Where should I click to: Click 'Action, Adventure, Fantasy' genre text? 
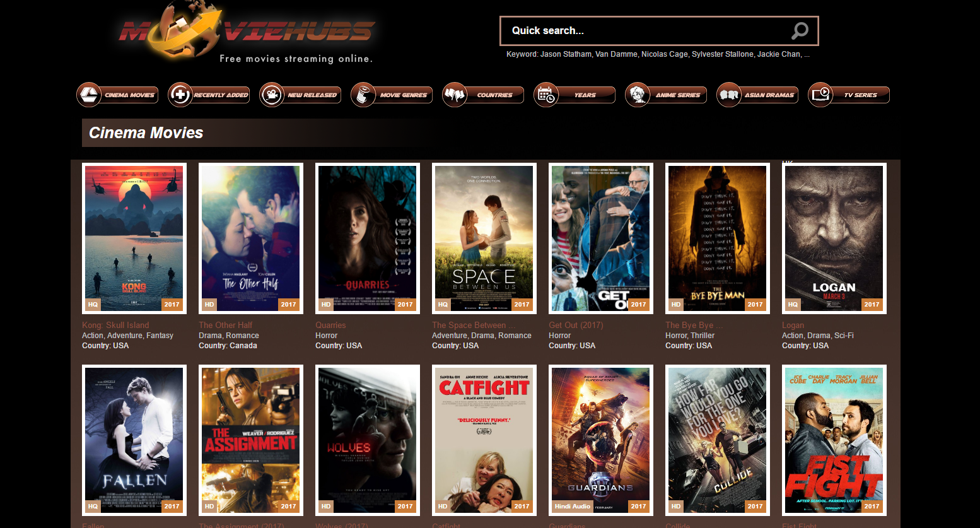point(127,336)
